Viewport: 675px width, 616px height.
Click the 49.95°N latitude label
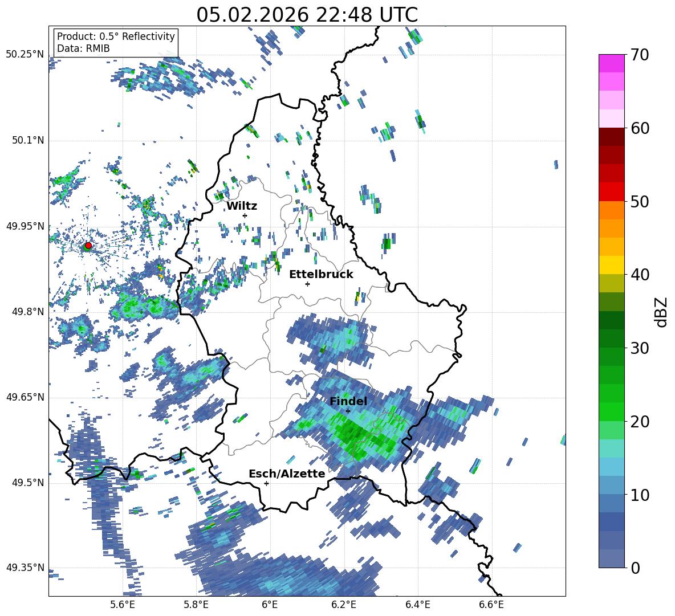point(25,226)
